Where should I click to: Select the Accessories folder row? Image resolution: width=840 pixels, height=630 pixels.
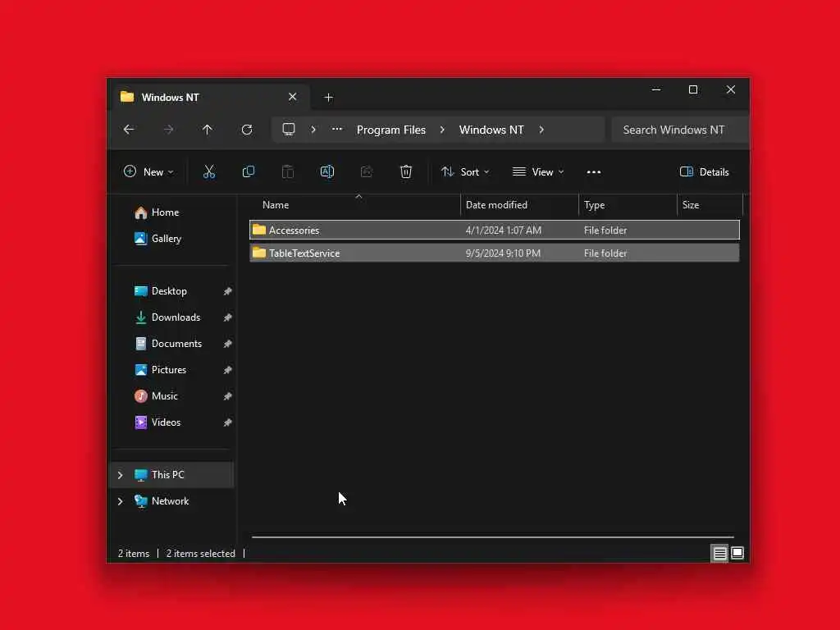[x=495, y=230]
